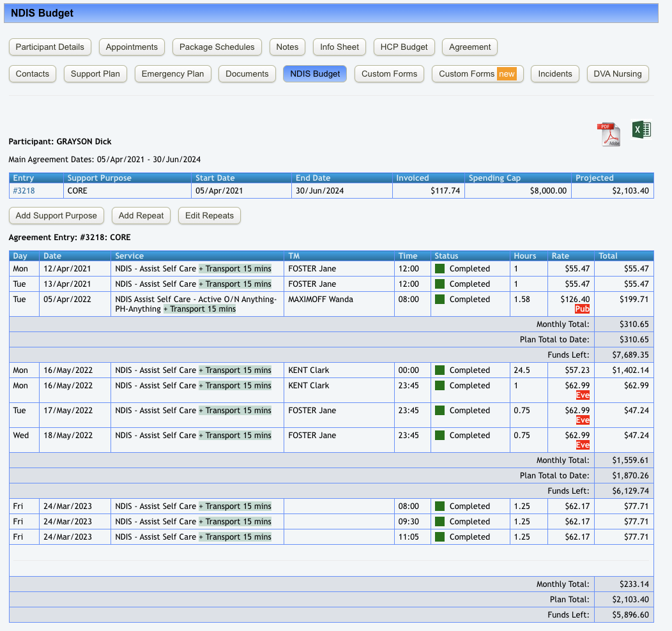
Task: Open agreement entry #3218 link
Action: pos(24,190)
